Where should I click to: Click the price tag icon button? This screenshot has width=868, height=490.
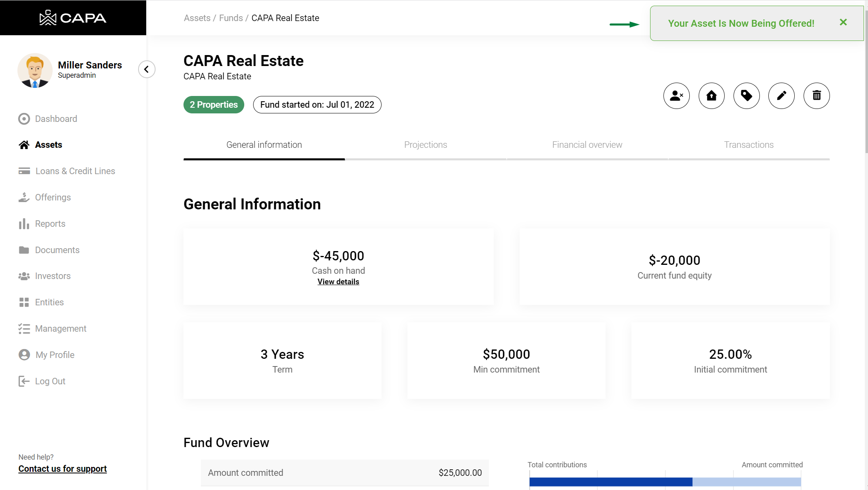[x=746, y=96]
